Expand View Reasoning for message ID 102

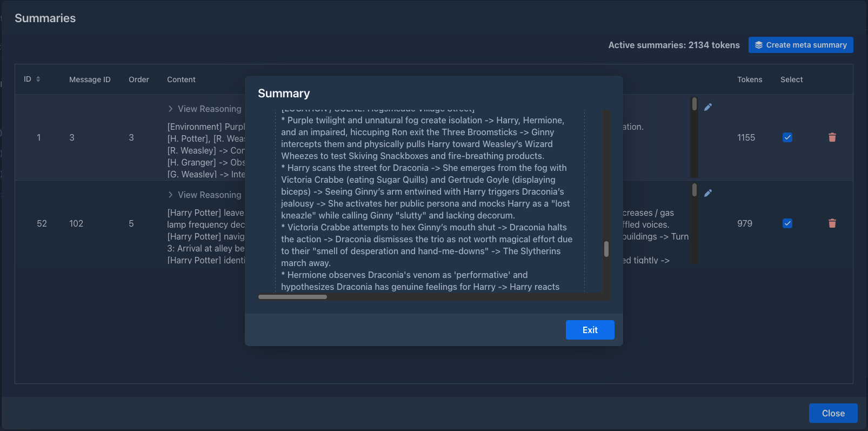(204, 195)
